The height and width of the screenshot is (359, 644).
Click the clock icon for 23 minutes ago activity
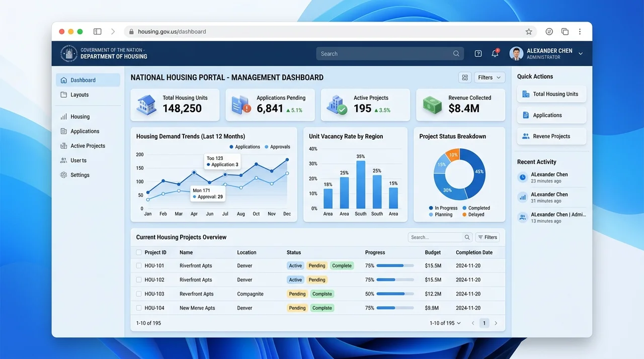click(x=522, y=177)
